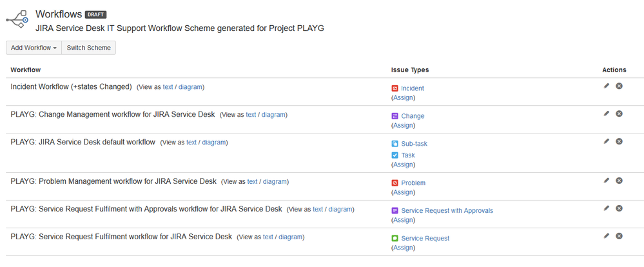Open the Problem issue type link
Screen dimensions: 644x267
tap(414, 183)
